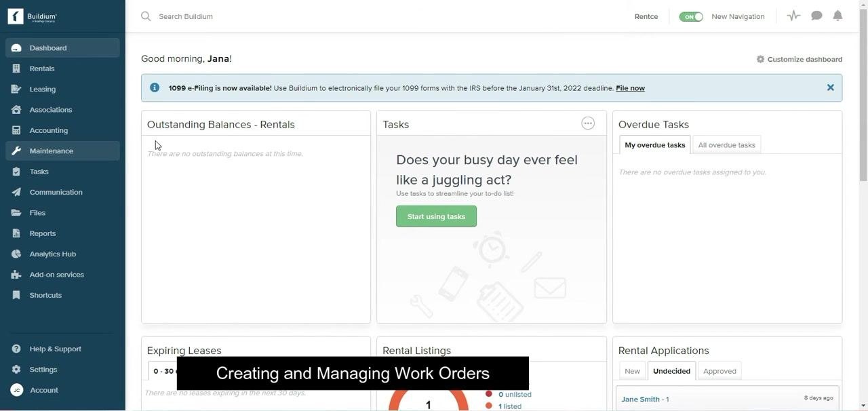This screenshot has height=411, width=868.
Task: Click the Buildium logo
Action: tap(33, 16)
